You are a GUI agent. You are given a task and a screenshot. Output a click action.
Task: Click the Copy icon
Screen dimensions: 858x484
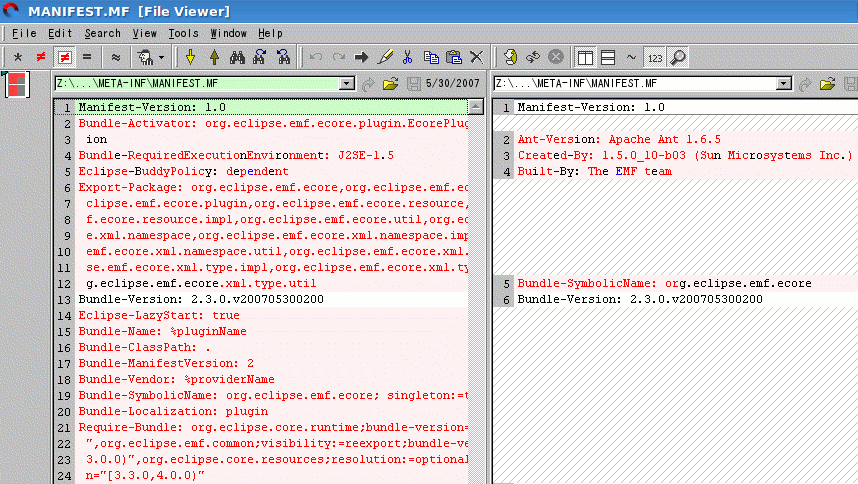(431, 57)
